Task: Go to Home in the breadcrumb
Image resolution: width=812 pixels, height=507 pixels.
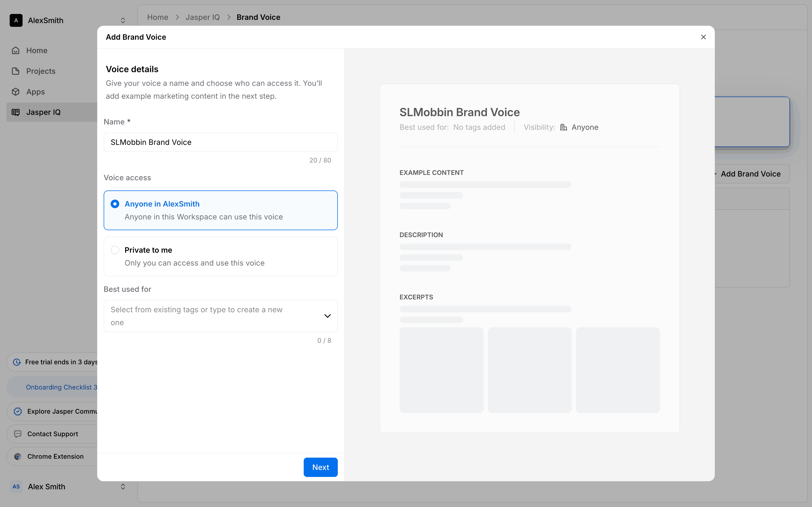Action: 158,17
